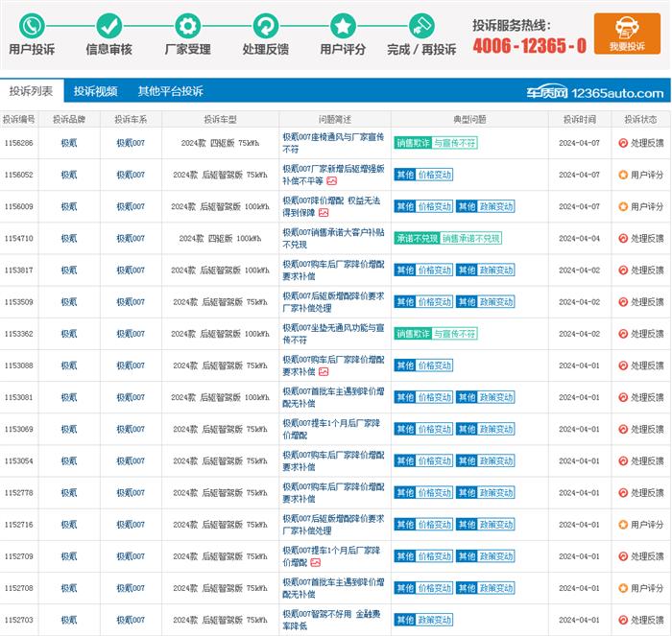
Task: Open complaint link in row 1153069 提车1个月后厂家降价增配
Action: click(331, 429)
